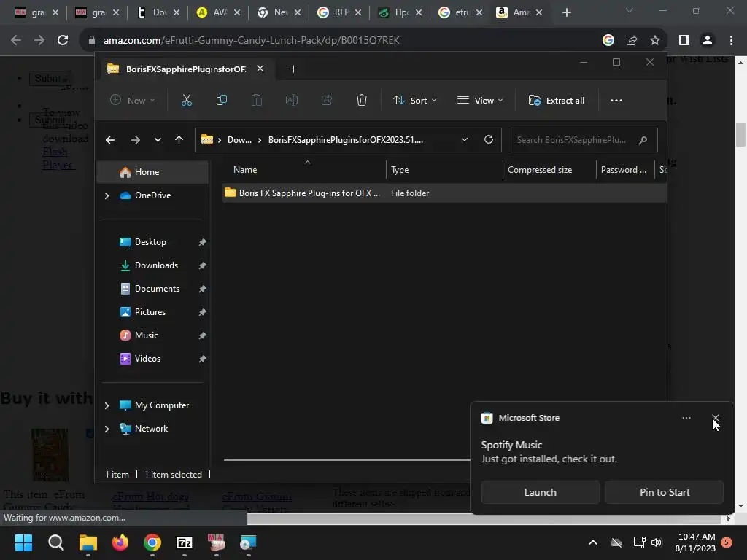Bookmark this page with the star icon
This screenshot has width=747, height=560.
pos(655,41)
